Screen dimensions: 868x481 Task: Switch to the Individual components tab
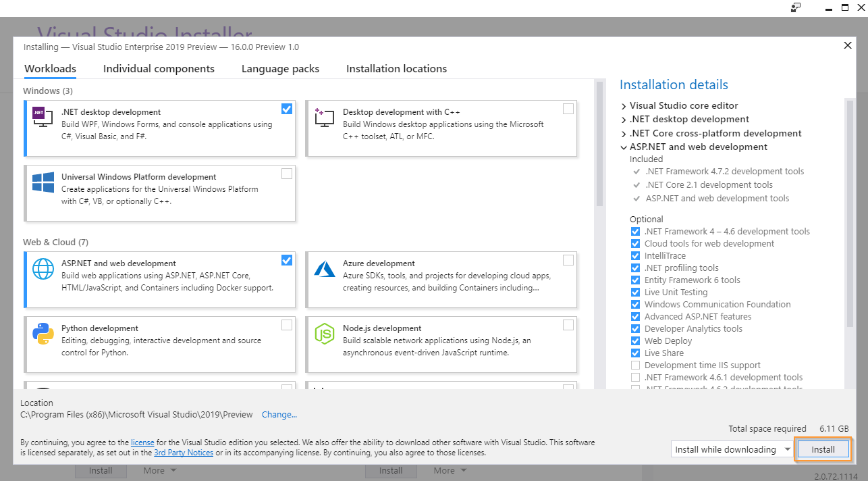coord(159,69)
